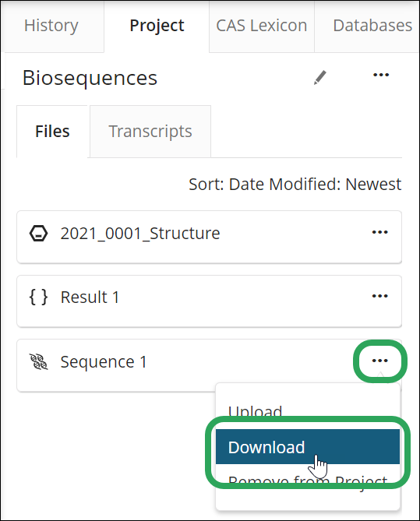Open the Biosequences project ellipsis menu
Image resolution: width=420 pixels, height=521 pixels.
[x=381, y=75]
